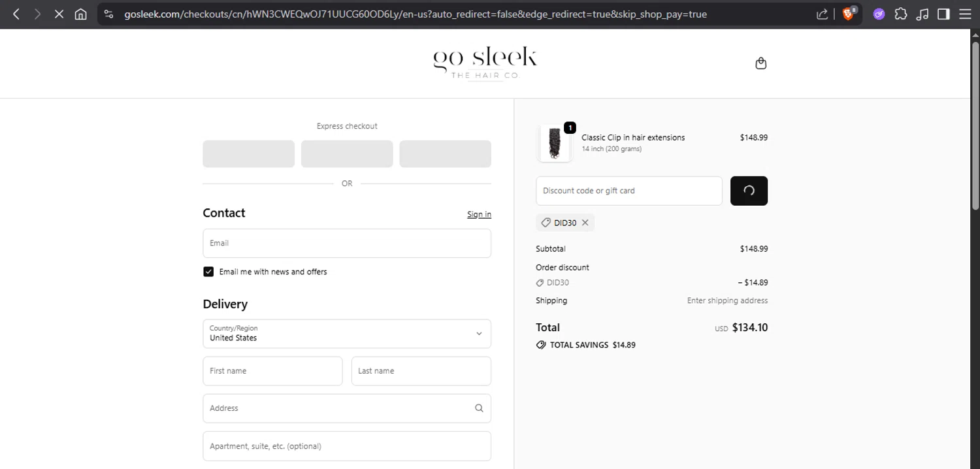
Task: Click the − $14.89 discount amount
Action: click(x=753, y=283)
